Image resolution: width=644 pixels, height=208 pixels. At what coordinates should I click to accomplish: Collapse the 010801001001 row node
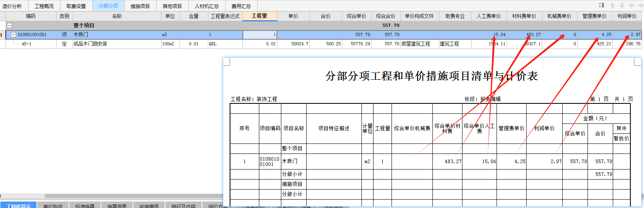(13, 35)
